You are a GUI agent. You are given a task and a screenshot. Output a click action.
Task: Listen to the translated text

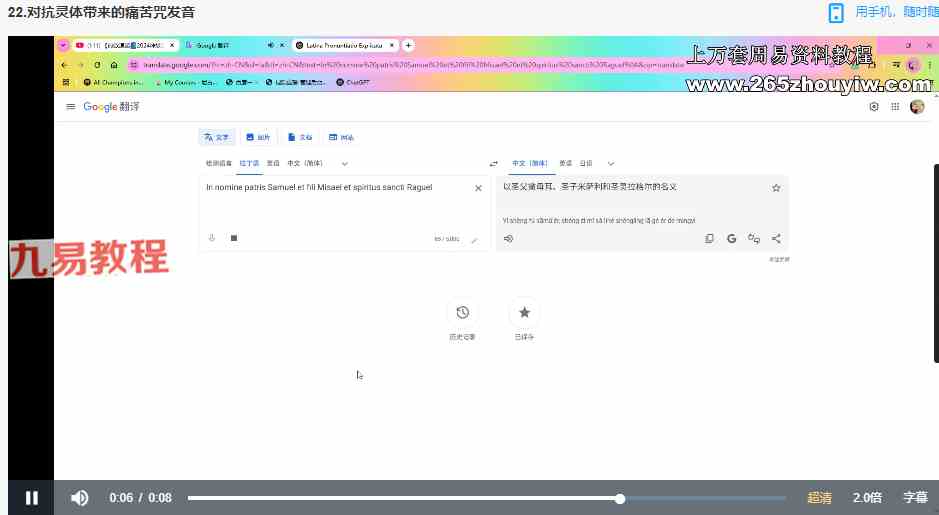click(x=509, y=238)
